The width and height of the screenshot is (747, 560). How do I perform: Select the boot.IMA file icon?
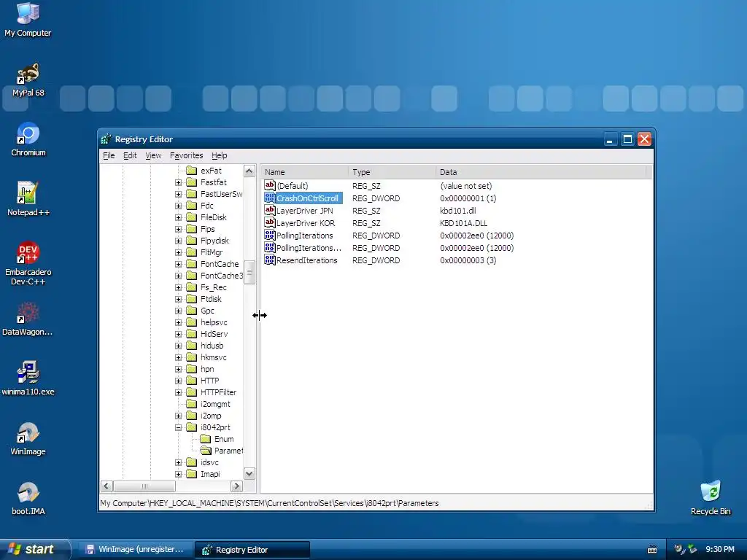click(x=28, y=499)
